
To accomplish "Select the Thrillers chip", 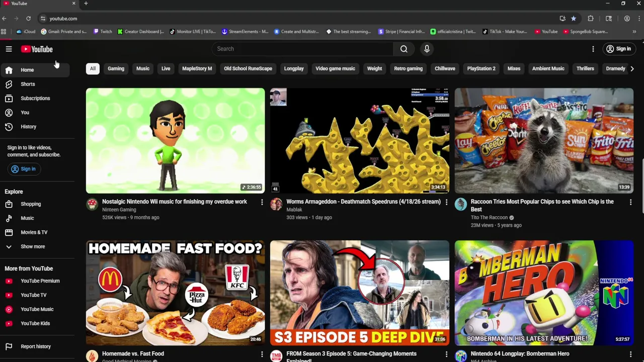I will [585, 68].
